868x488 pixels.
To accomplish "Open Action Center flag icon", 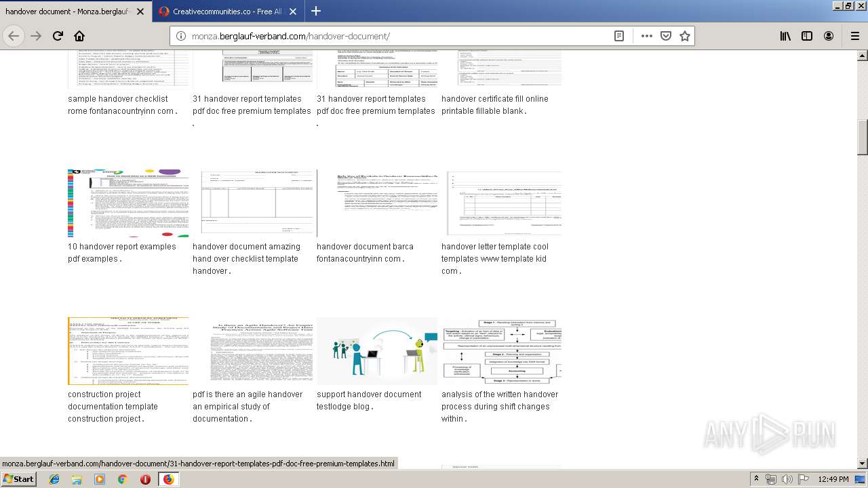I will [802, 479].
